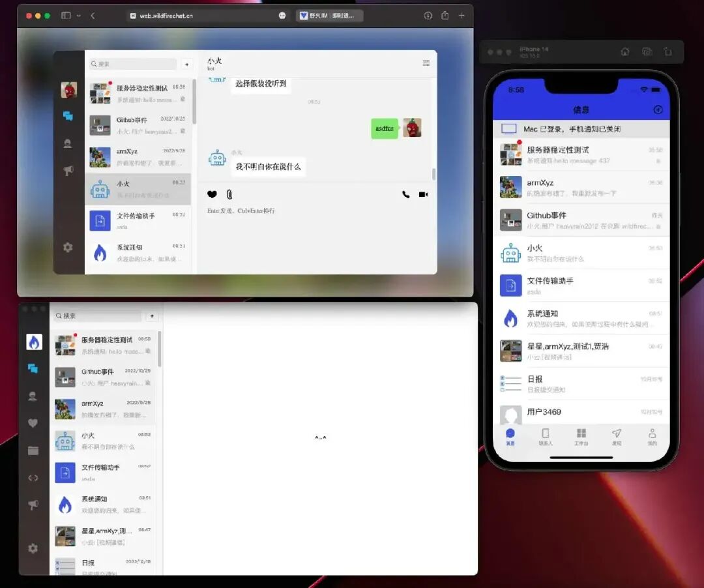Image resolution: width=704 pixels, height=588 pixels.
Task: Expand the Safari sidebar dropdown chevron
Action: click(x=79, y=16)
